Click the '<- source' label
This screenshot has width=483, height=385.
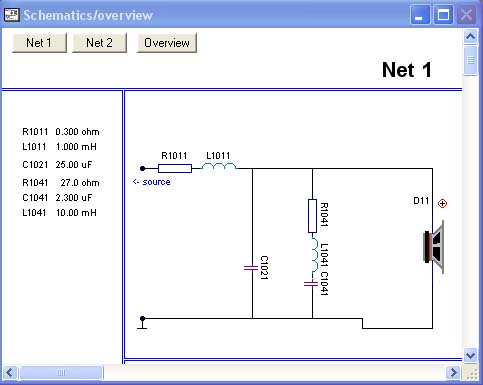pyautogui.click(x=152, y=182)
